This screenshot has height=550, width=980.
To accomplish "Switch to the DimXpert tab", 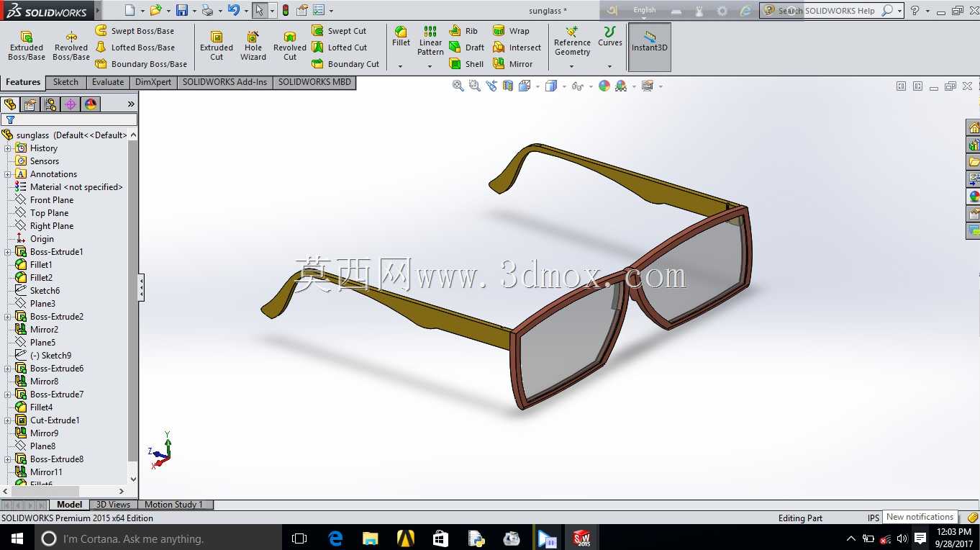I will 153,82.
